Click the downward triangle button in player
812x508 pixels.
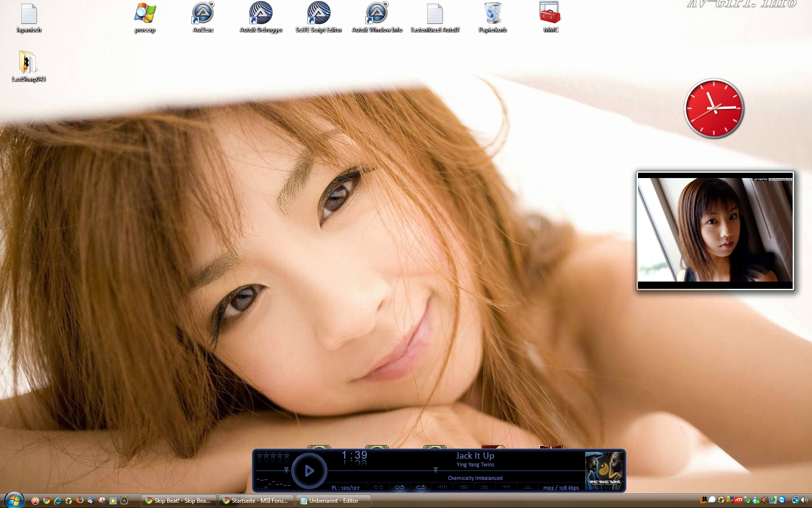coord(506,487)
